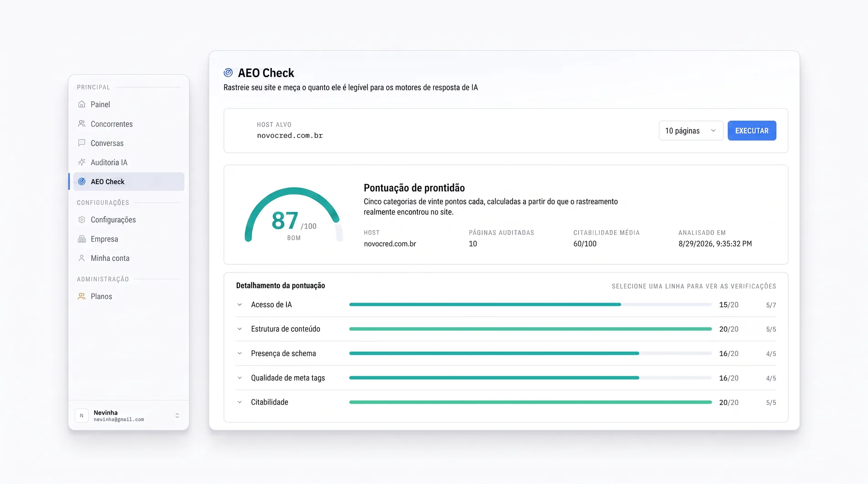This screenshot has width=868, height=484.
Task: Click the Concorrentes people icon
Action: click(x=82, y=124)
